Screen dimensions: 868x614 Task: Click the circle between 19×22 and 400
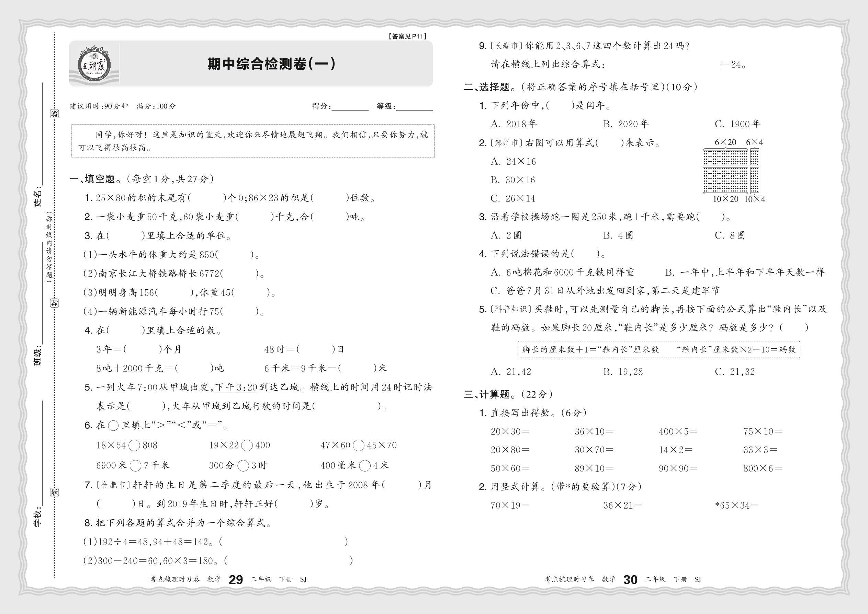[247, 446]
